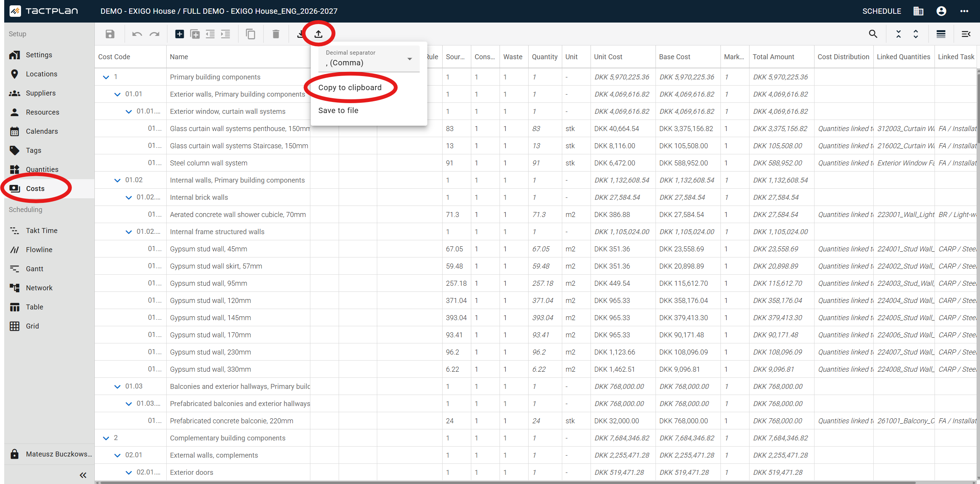980x484 pixels.
Task: Delete with the trash icon
Action: click(x=276, y=34)
